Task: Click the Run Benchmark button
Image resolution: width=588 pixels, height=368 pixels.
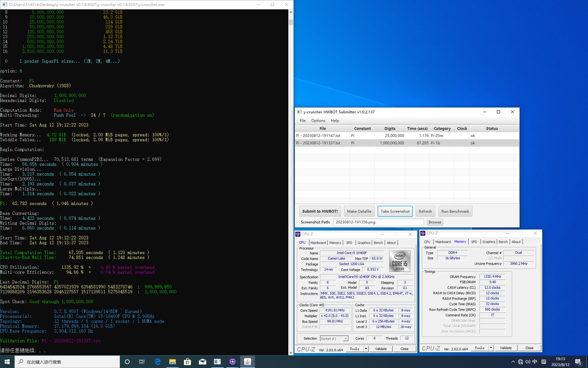Action: point(455,211)
